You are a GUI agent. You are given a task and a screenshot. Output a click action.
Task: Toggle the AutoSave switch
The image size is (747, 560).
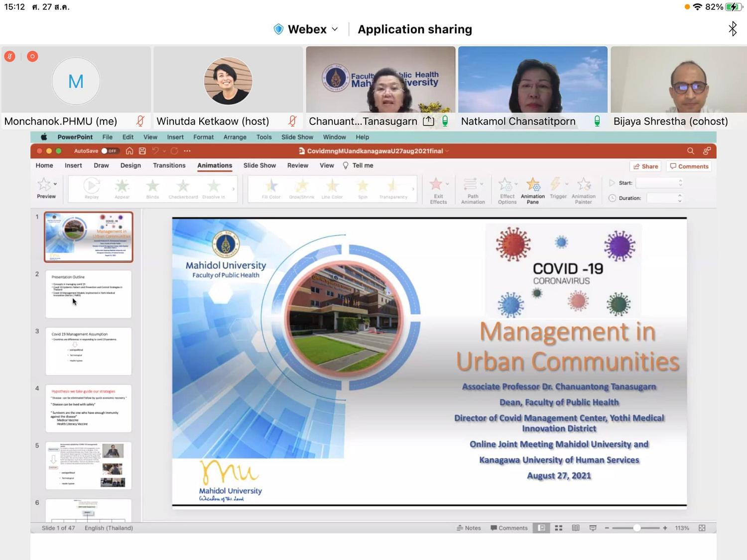[109, 151]
